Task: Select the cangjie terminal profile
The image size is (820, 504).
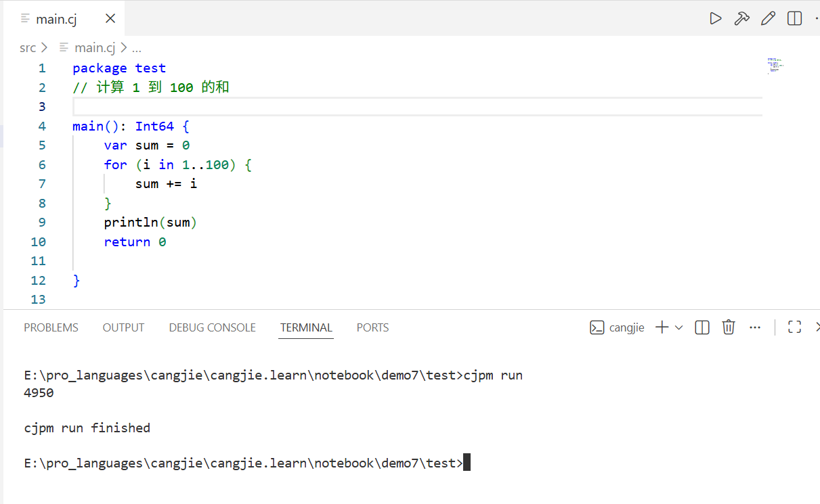Action: click(617, 327)
